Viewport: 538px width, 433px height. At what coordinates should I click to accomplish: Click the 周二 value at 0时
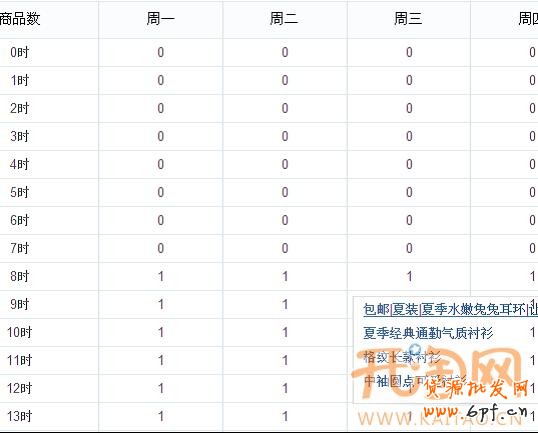[285, 52]
